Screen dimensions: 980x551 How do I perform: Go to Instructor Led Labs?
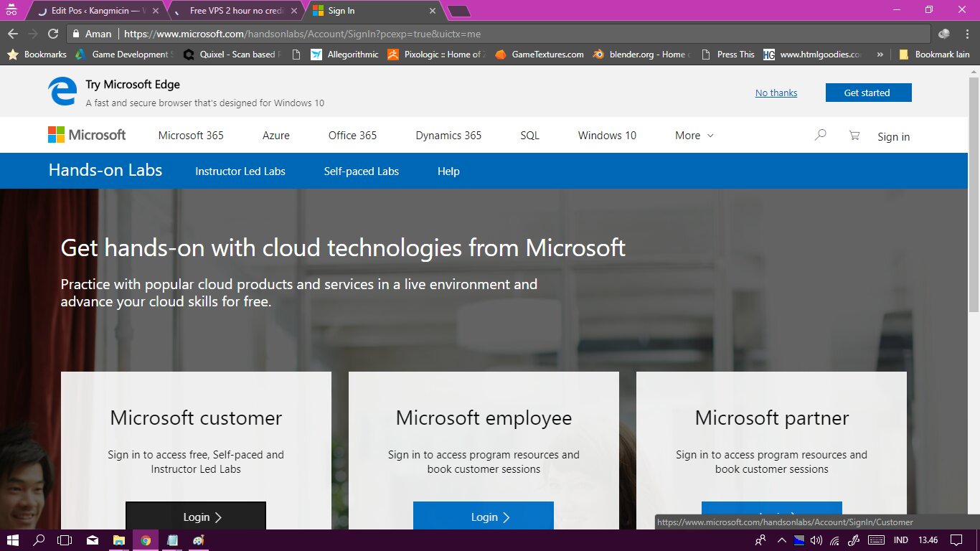click(240, 171)
